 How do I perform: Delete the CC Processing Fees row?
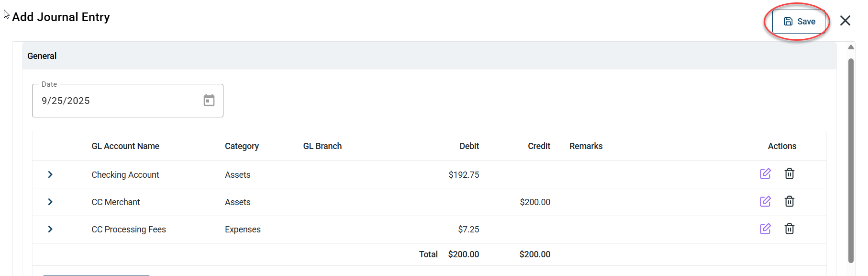(x=790, y=229)
